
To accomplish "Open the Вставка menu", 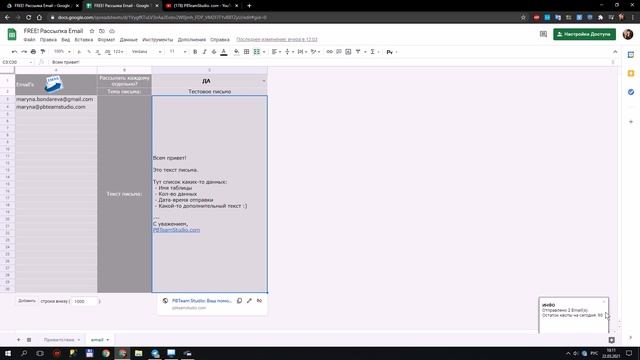I will (84, 40).
